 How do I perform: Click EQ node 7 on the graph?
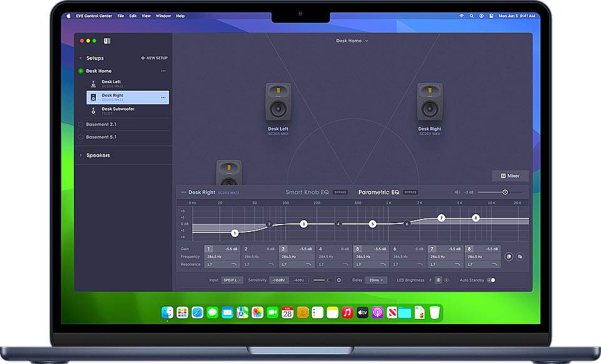click(441, 218)
